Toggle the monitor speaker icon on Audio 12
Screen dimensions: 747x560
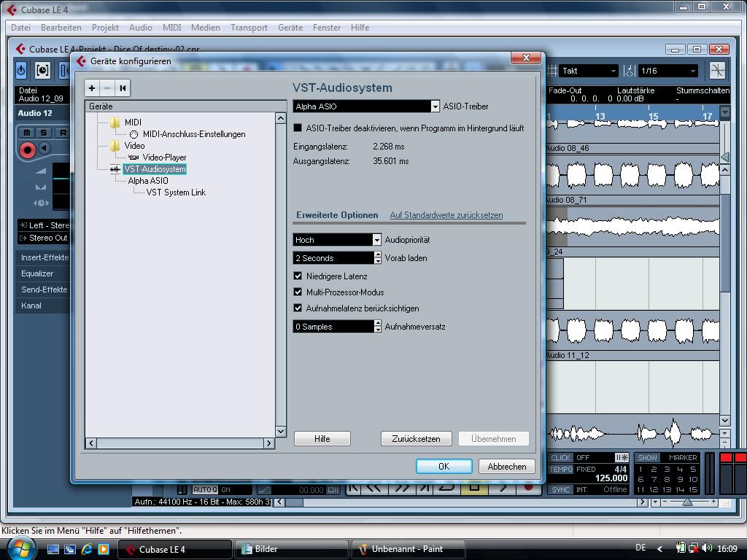click(44, 149)
